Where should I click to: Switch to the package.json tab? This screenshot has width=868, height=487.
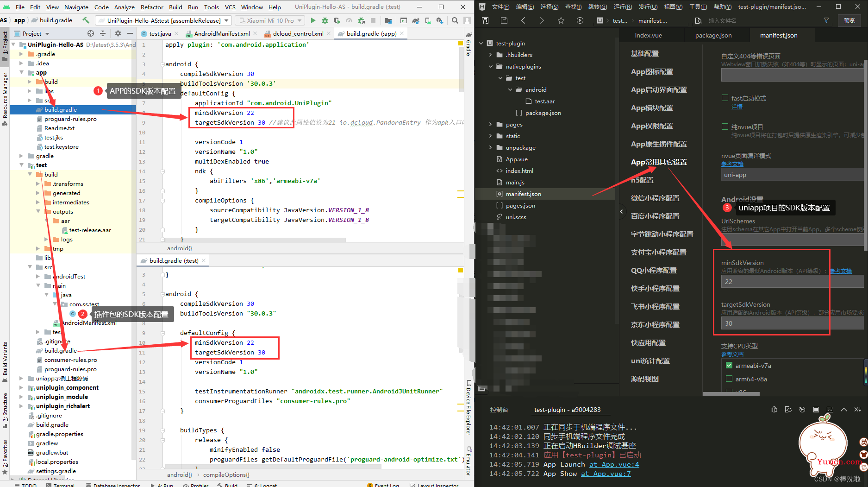[x=713, y=35]
